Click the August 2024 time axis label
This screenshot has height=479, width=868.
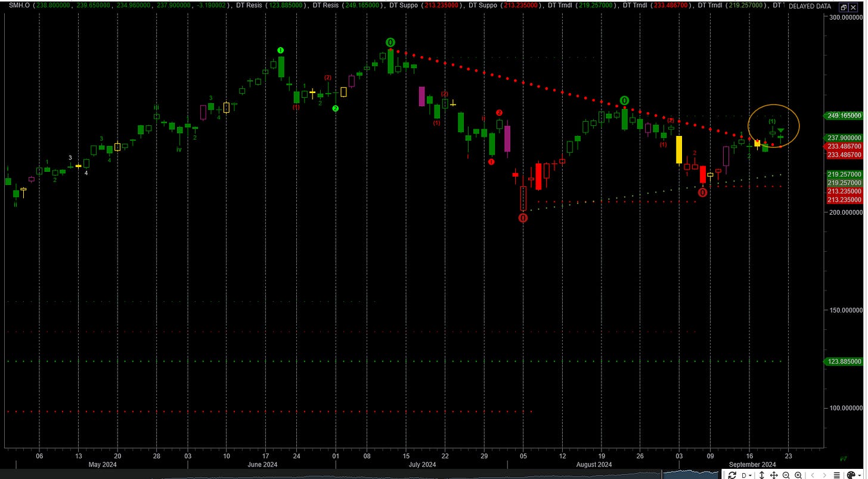(x=594, y=464)
